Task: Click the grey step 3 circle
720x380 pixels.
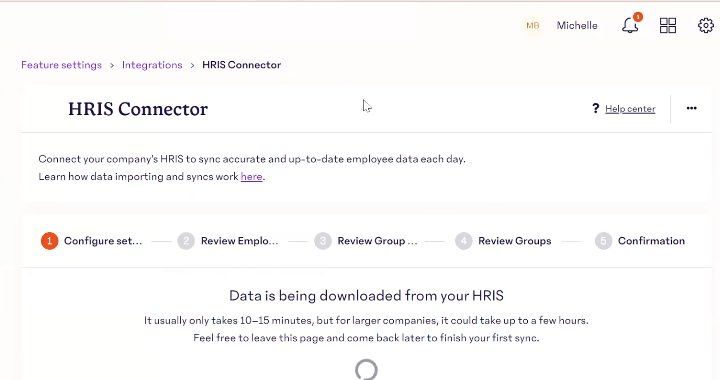Action: [x=323, y=241]
